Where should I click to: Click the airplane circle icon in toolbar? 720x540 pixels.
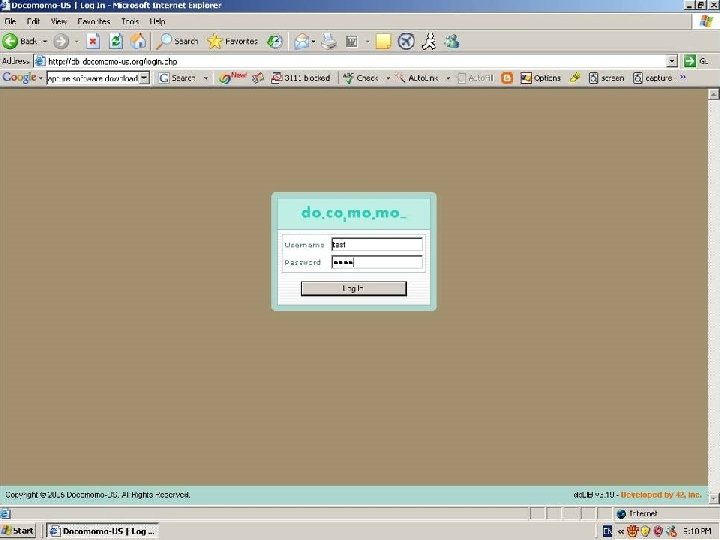[406, 41]
